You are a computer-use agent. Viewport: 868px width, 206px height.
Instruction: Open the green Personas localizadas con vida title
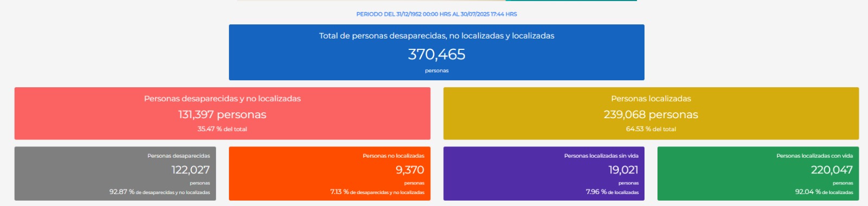tap(814, 156)
